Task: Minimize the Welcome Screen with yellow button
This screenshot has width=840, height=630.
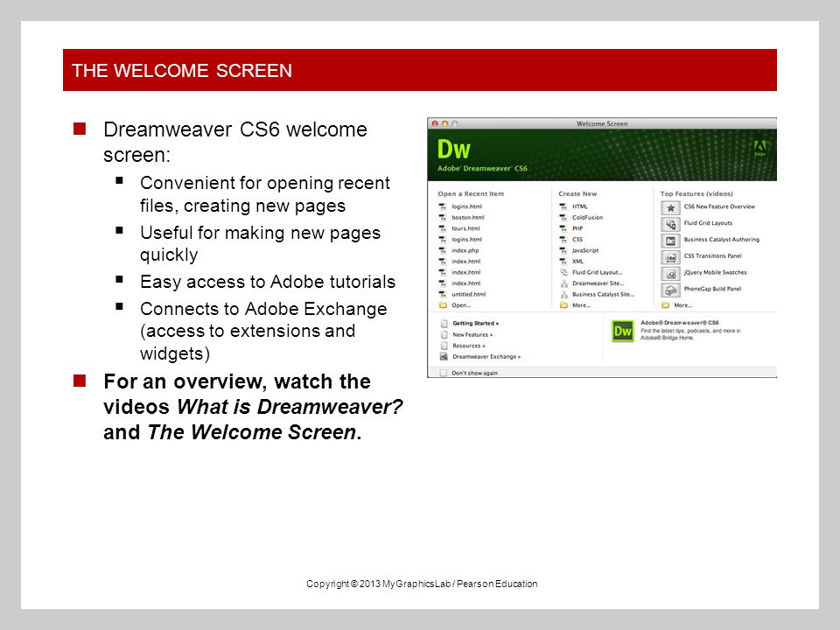Action: 444,123
